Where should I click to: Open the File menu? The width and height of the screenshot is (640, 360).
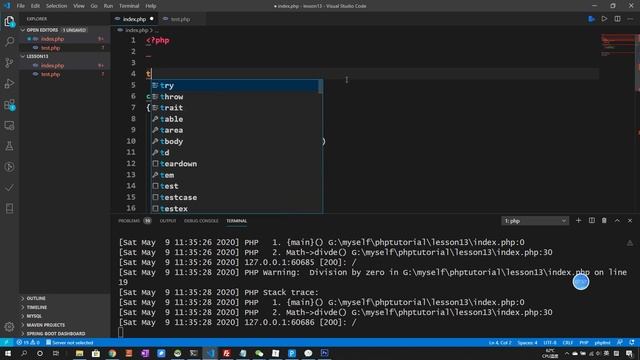21,6
